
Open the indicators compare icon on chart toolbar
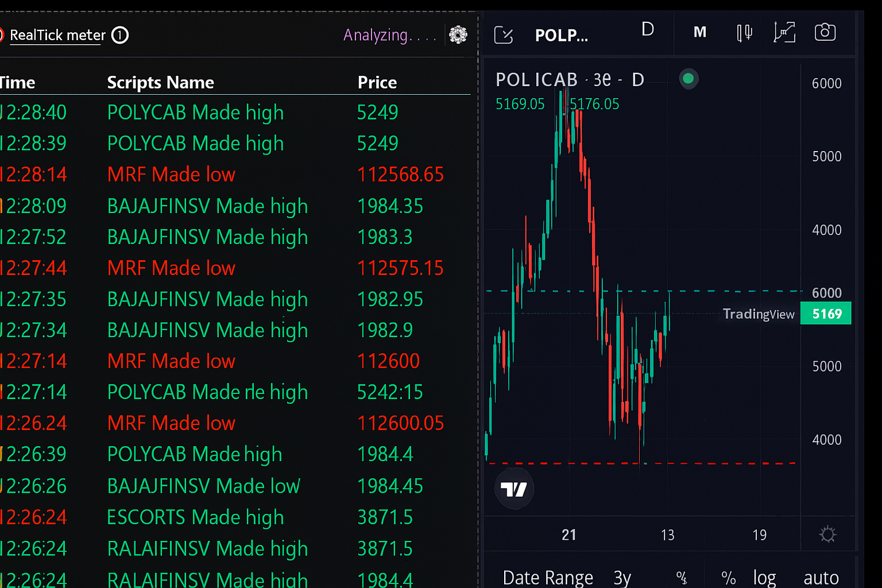click(785, 32)
